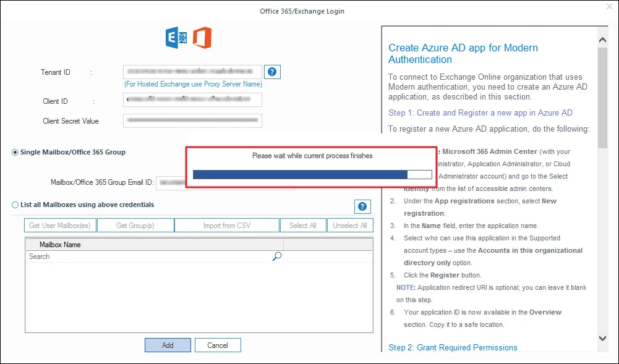
Task: Click 'Step 2: Grant Required Permissions' heading
Action: 453,347
